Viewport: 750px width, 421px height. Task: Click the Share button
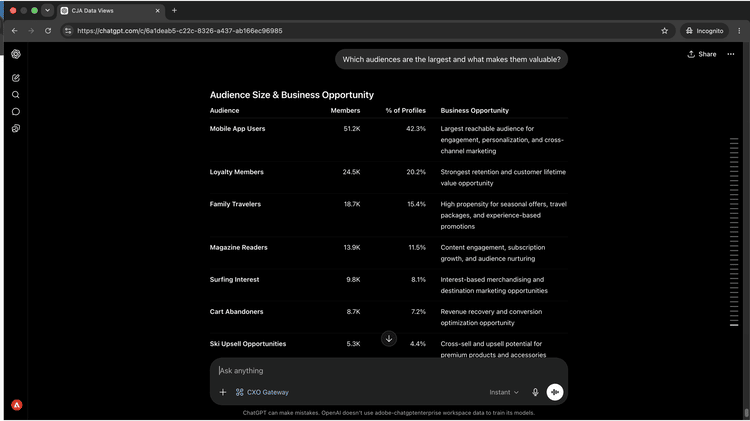pyautogui.click(x=702, y=54)
